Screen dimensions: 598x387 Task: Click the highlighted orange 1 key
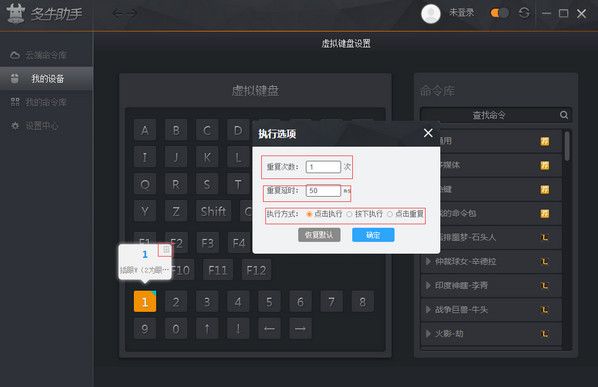pos(145,302)
